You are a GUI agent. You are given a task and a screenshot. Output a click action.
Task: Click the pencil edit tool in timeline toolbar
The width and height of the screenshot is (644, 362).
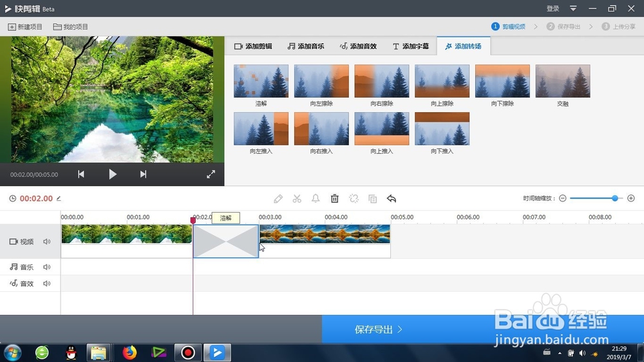tap(278, 199)
